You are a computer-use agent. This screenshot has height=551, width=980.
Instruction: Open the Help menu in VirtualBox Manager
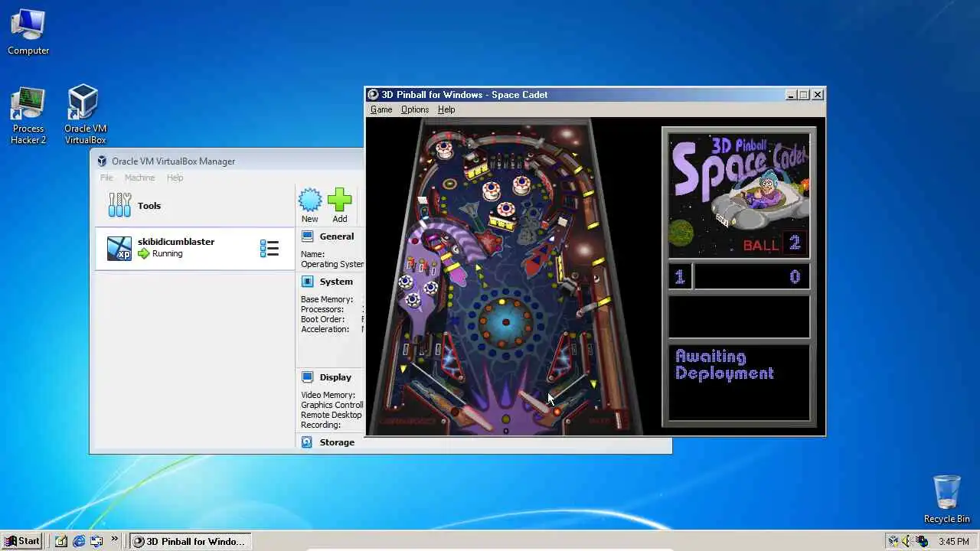175,178
